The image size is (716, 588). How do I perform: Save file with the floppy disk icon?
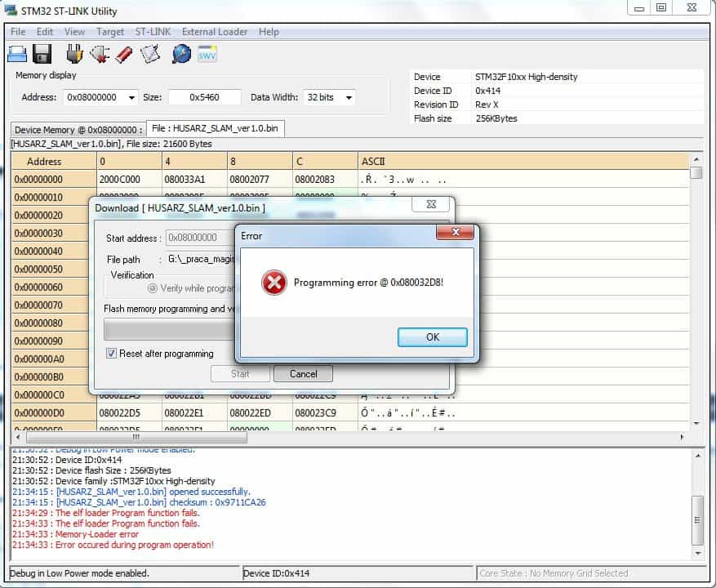[42, 54]
